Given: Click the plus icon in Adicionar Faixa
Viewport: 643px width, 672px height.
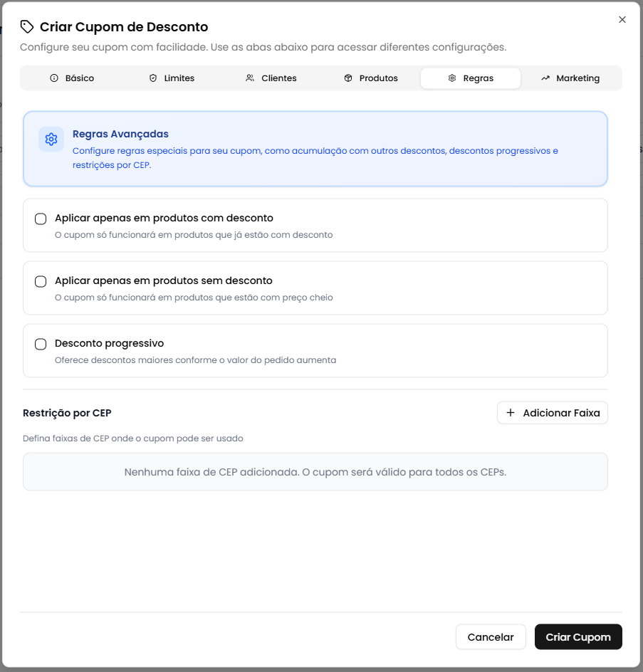Looking at the screenshot, I should (x=510, y=413).
